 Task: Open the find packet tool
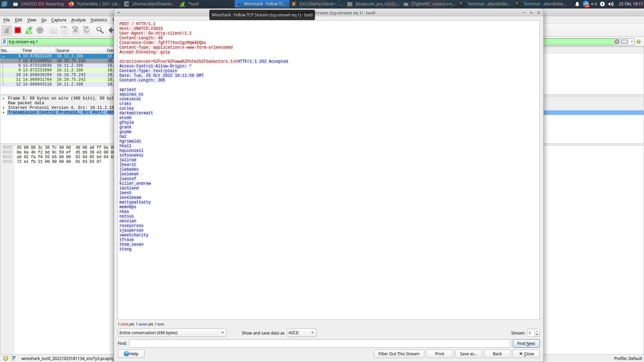(x=100, y=30)
